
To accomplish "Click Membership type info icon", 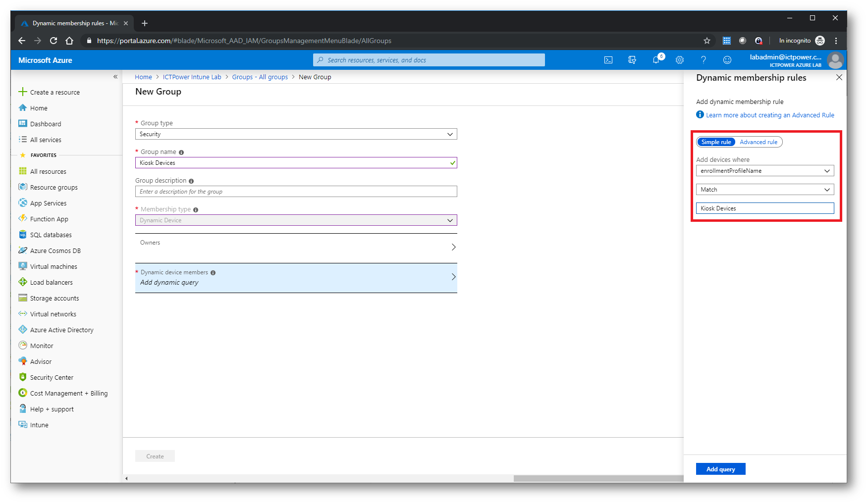I will 196,210.
